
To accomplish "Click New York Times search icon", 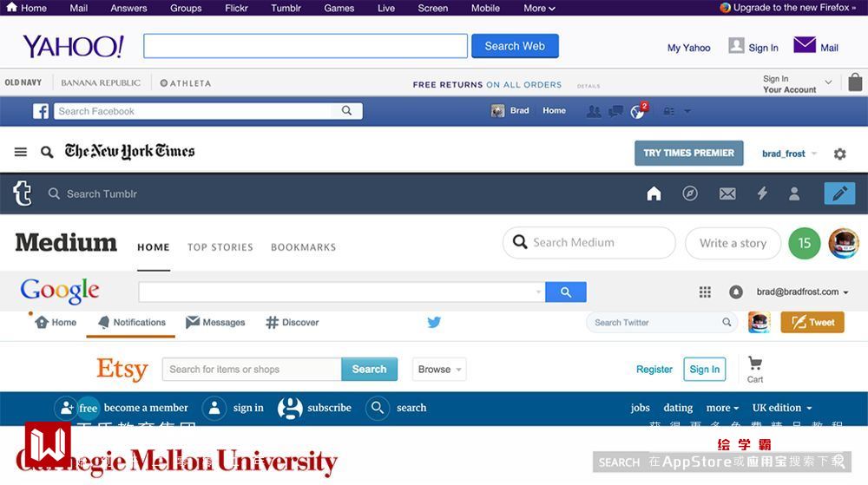I will point(47,152).
